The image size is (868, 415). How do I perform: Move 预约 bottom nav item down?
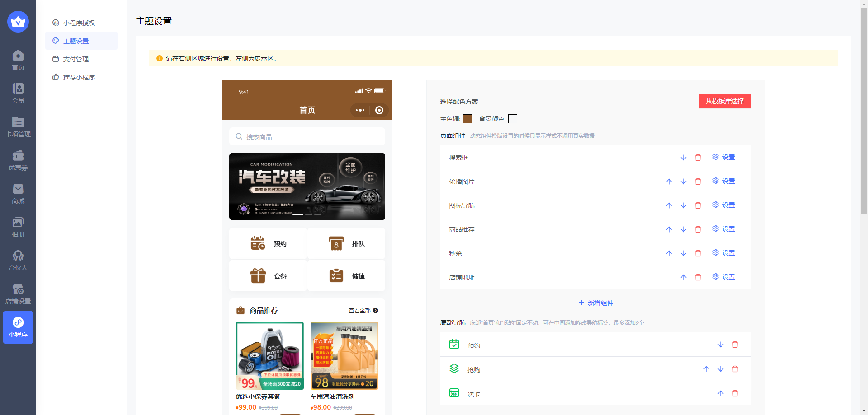(721, 345)
